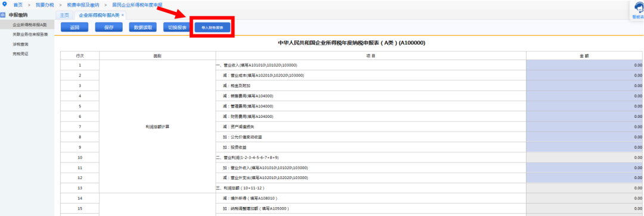Image resolution: width=644 pixels, height=216 pixels.
Task: Click amount field for row 8 公允价值变动收益
Action: pos(585,137)
